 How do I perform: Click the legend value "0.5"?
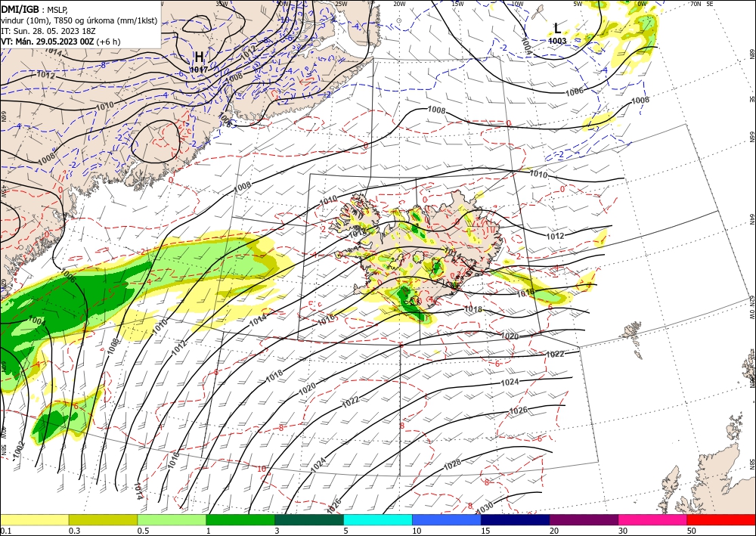click(143, 531)
